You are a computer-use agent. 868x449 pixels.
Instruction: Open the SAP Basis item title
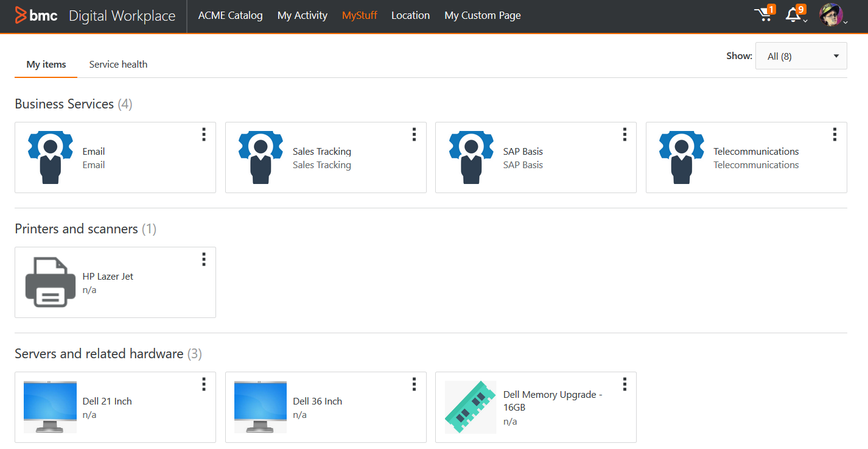[x=523, y=151]
